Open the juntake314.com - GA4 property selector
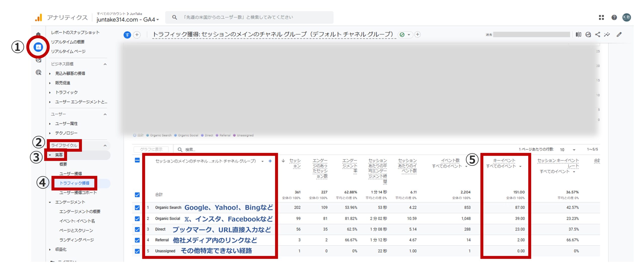644x271 pixels. pos(128,20)
